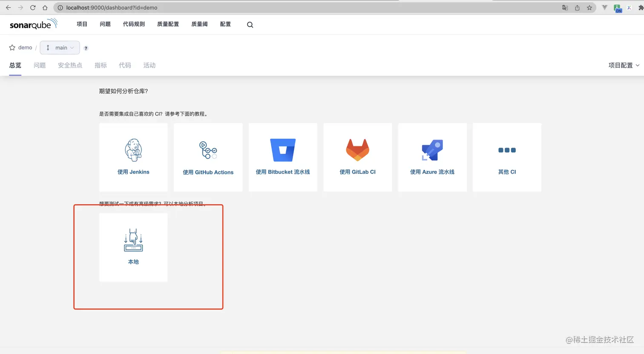Viewport: 644px width, 354px height.
Task: Reload the browser page
Action: [x=33, y=8]
